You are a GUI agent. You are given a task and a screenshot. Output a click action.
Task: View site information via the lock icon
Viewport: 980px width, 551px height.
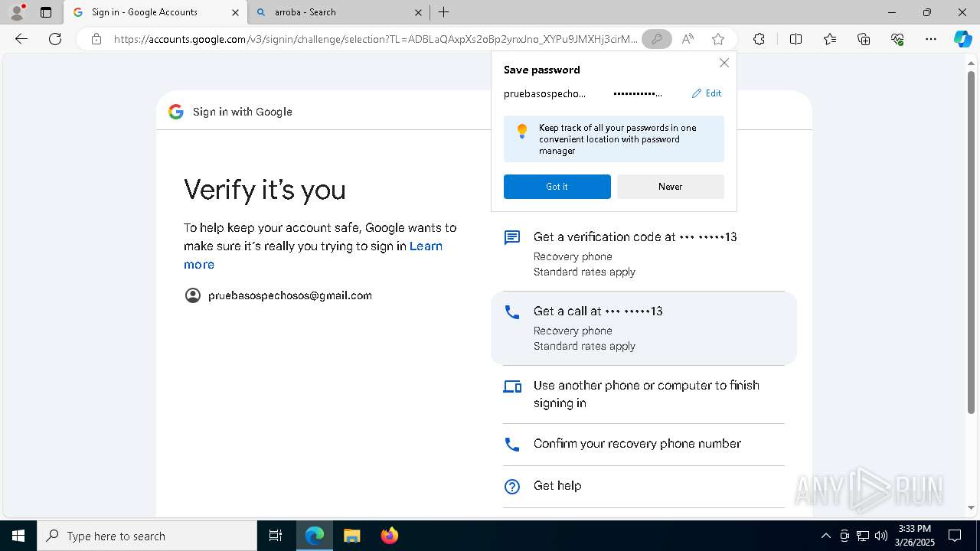(x=96, y=39)
